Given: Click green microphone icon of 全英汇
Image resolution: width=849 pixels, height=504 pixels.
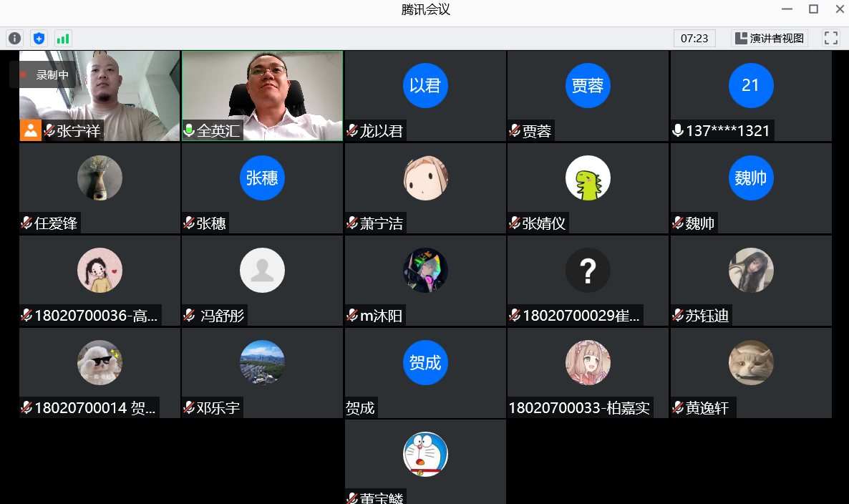Looking at the screenshot, I should click(189, 130).
